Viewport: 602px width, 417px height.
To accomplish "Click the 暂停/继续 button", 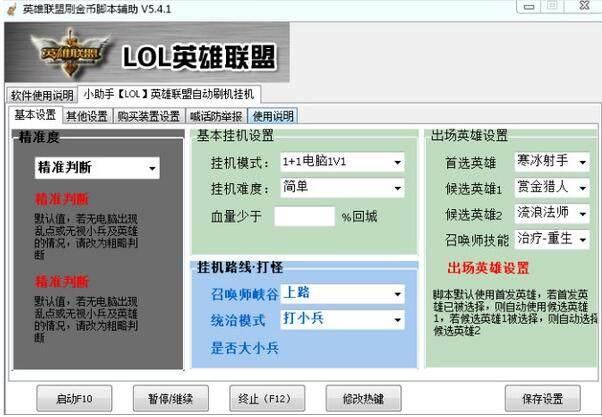I will click(171, 399).
